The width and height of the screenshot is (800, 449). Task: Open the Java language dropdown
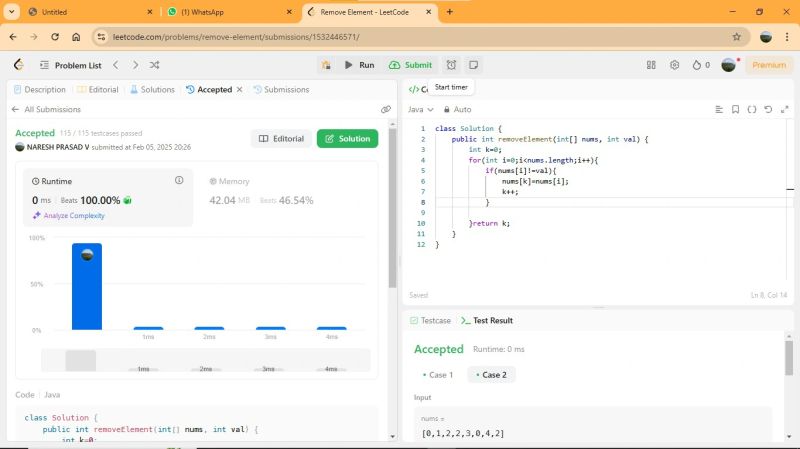tap(421, 109)
